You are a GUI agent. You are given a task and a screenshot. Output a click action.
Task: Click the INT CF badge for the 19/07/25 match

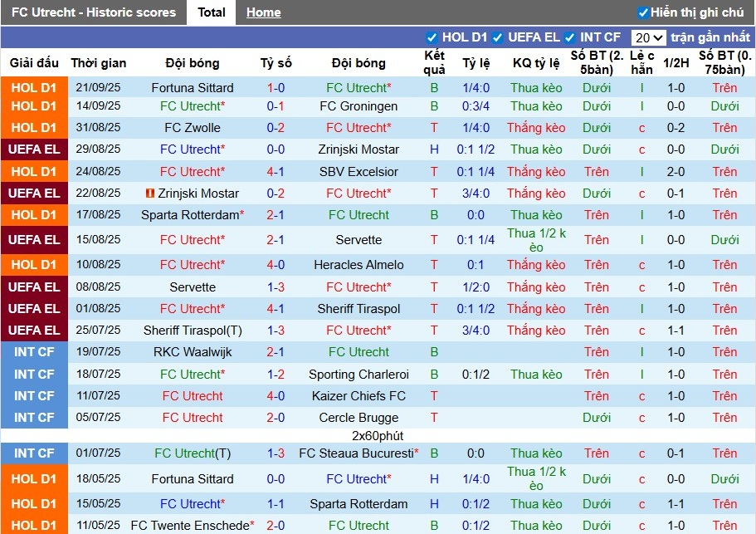(x=34, y=352)
